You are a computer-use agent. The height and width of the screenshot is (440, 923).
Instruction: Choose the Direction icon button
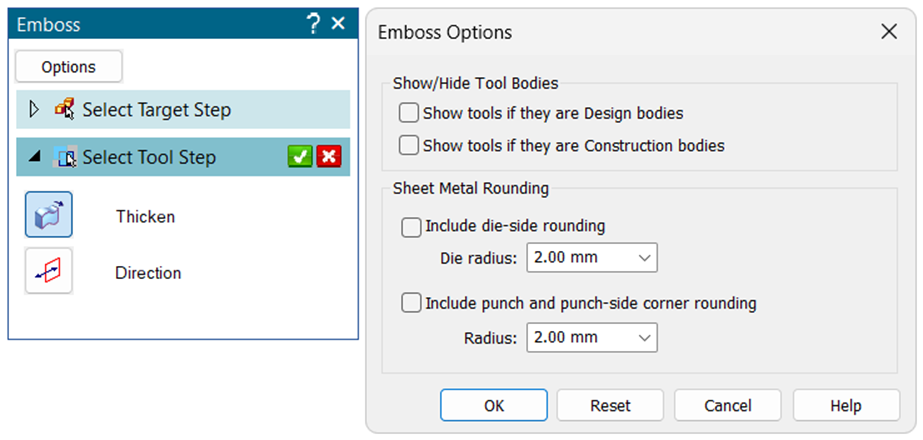click(48, 271)
